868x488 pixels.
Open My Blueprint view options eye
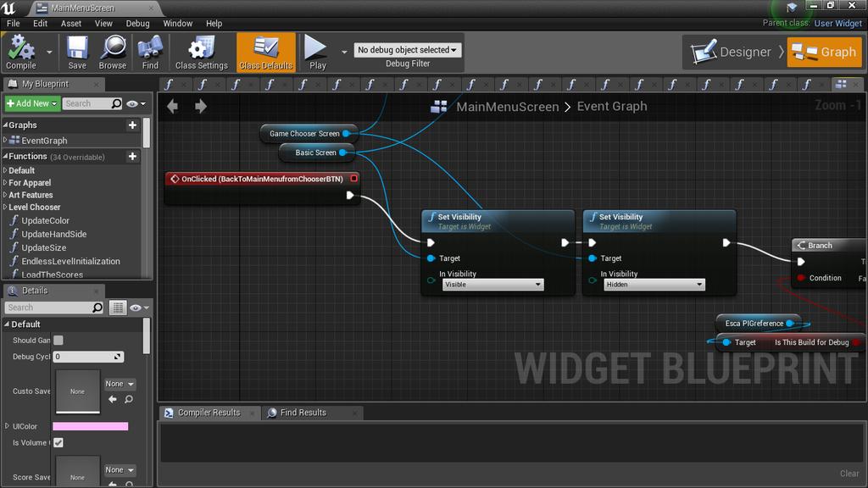136,103
